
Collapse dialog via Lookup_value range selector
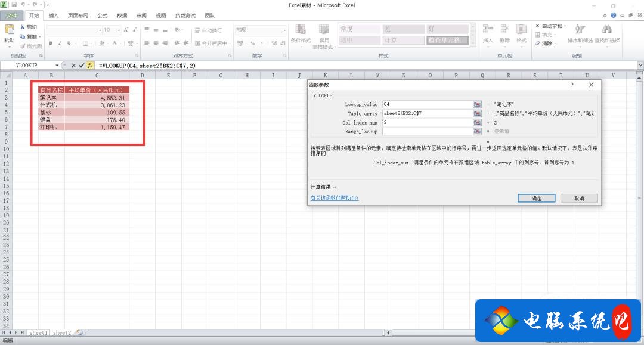pyautogui.click(x=477, y=105)
